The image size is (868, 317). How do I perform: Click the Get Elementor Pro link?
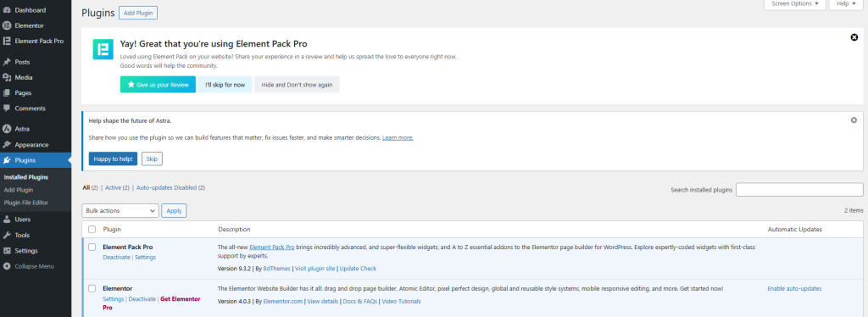point(152,303)
